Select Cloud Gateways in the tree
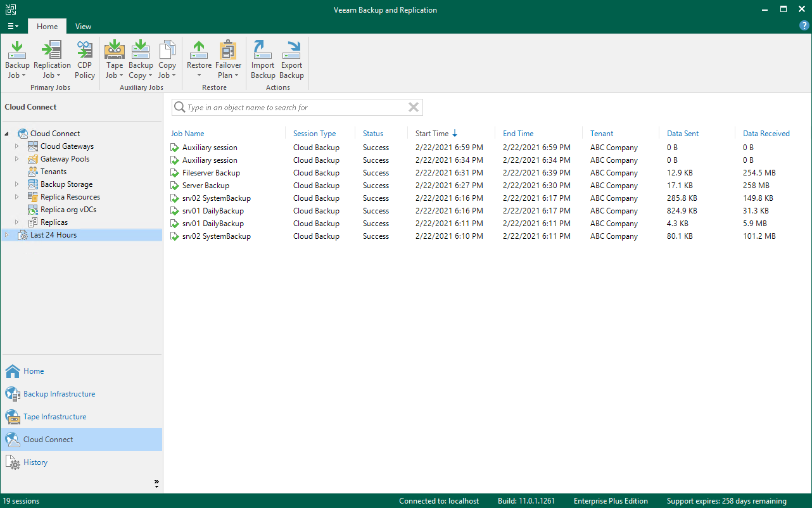 point(67,146)
